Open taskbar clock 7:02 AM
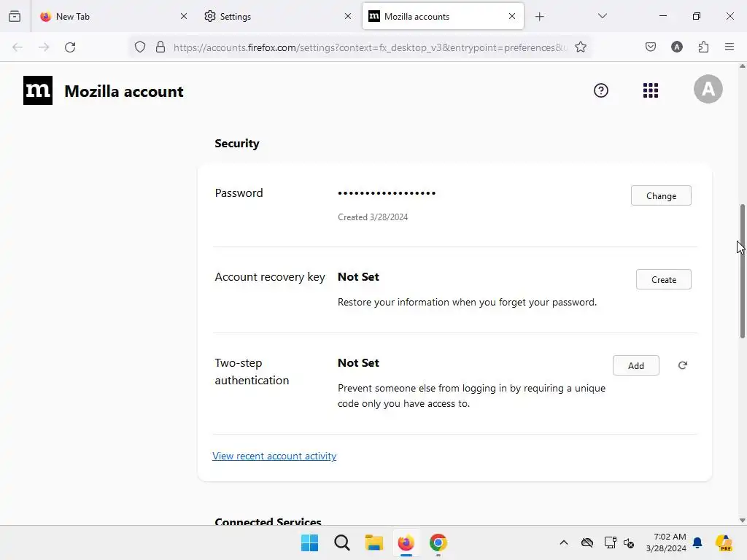The image size is (747, 560). tap(666, 542)
